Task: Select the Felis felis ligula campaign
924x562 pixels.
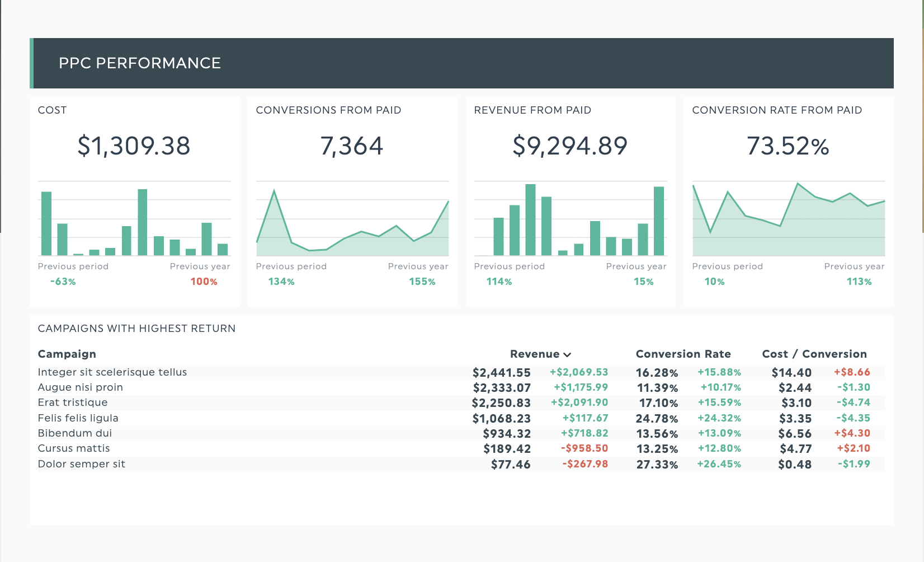Action: point(78,418)
